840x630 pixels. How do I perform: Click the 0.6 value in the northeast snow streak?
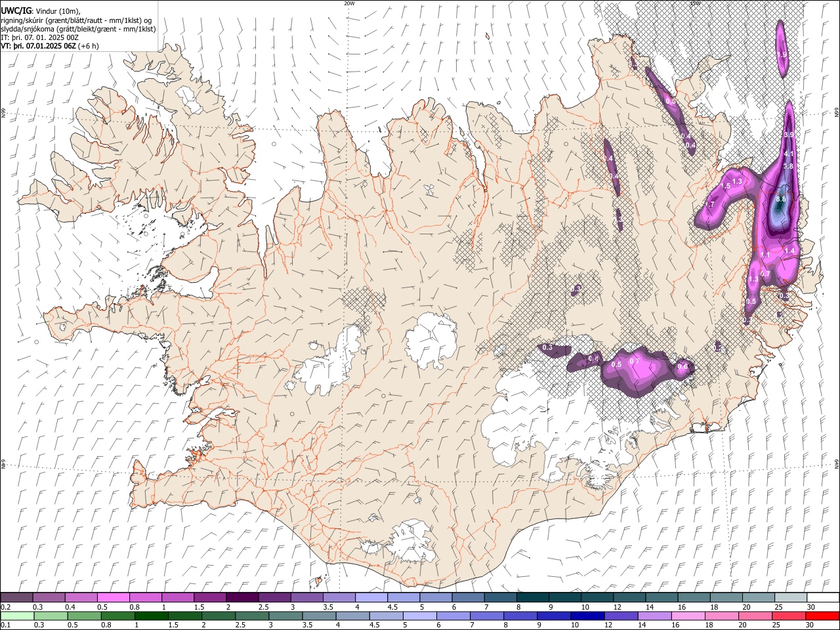pyautogui.click(x=670, y=102)
